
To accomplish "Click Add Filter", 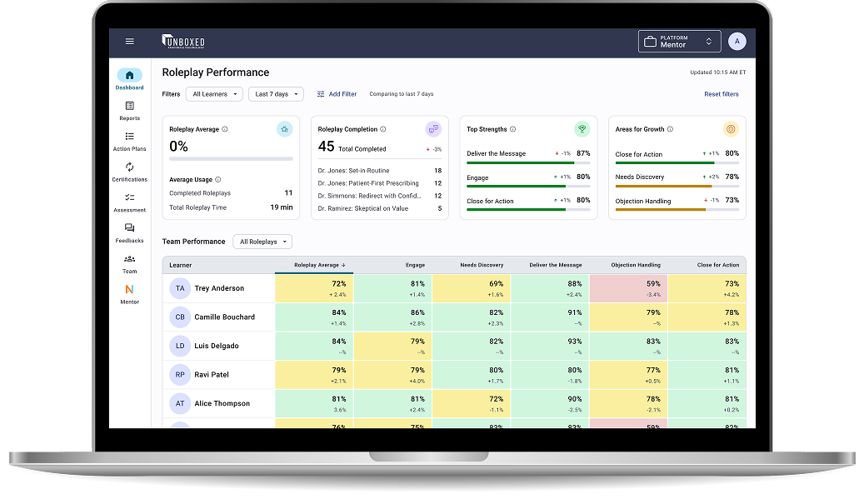I will (337, 94).
